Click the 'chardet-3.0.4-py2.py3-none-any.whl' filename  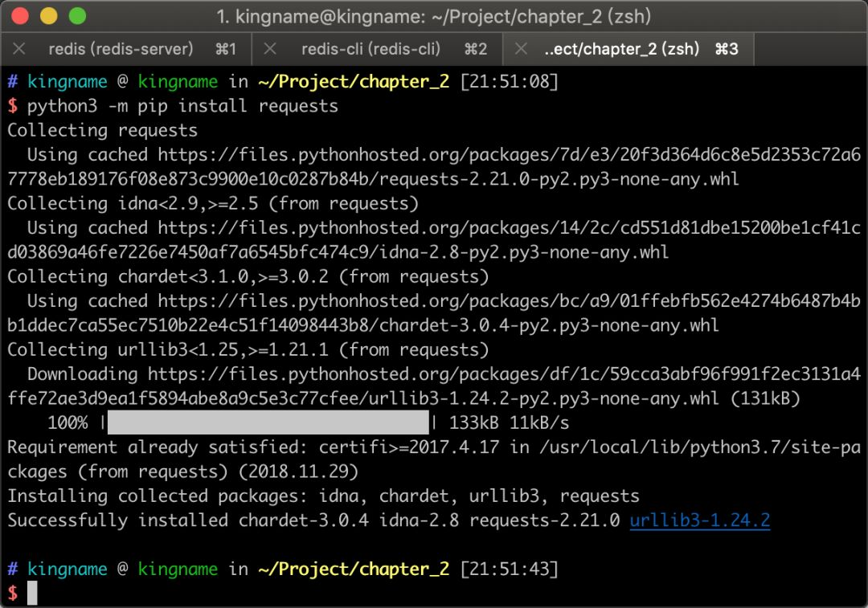550,325
